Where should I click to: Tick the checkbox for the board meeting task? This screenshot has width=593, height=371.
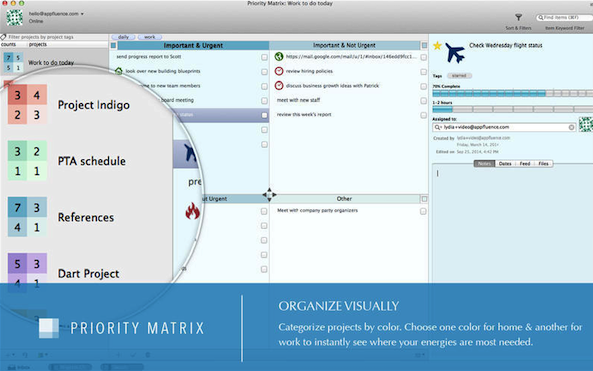tap(264, 101)
